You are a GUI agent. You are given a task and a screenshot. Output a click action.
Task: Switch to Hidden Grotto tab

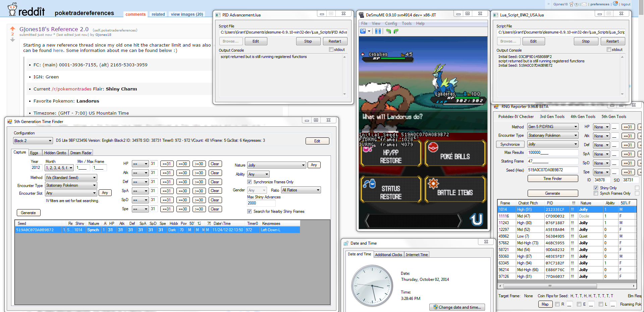pos(55,153)
